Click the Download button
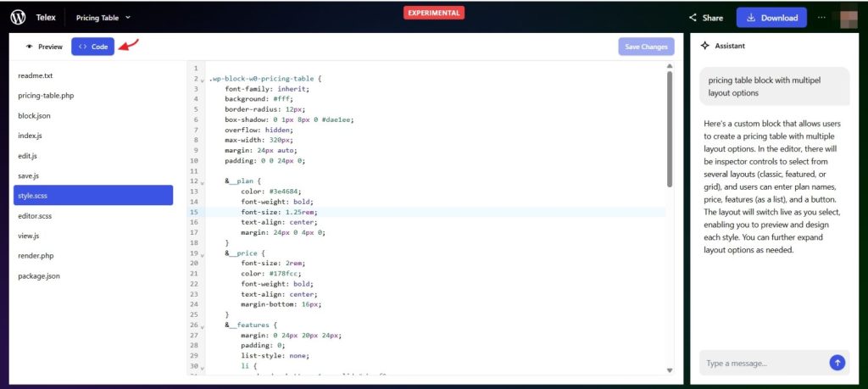 click(771, 18)
